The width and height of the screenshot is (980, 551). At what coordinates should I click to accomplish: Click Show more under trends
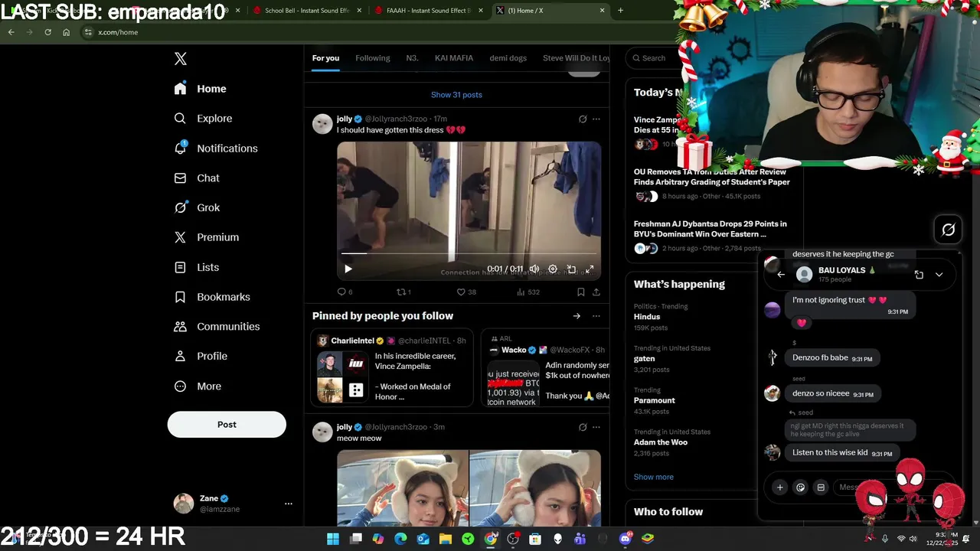653,477
